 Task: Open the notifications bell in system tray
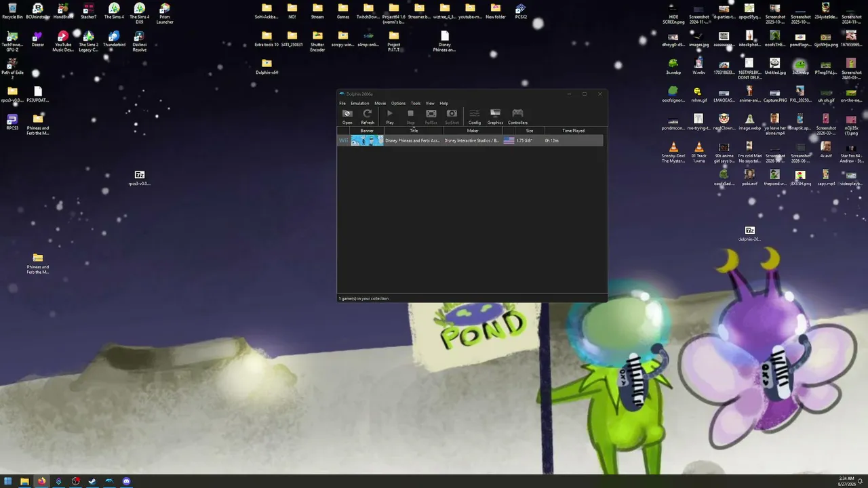click(x=860, y=481)
